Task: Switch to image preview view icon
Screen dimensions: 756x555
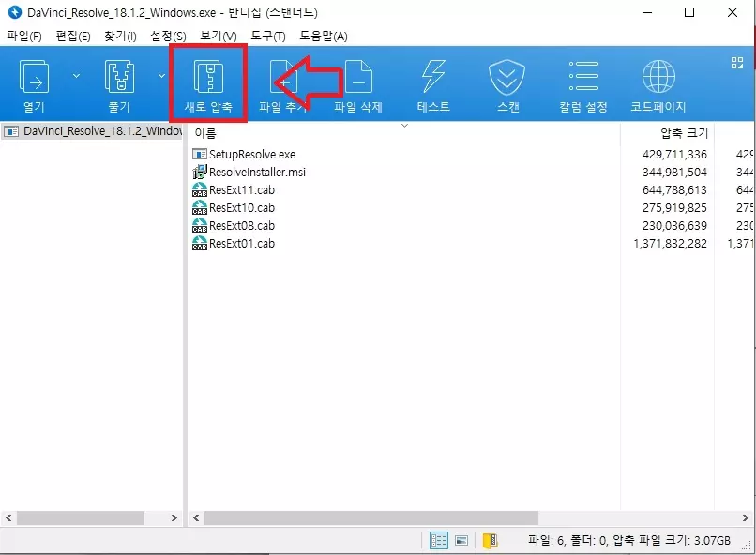Action: (x=461, y=541)
